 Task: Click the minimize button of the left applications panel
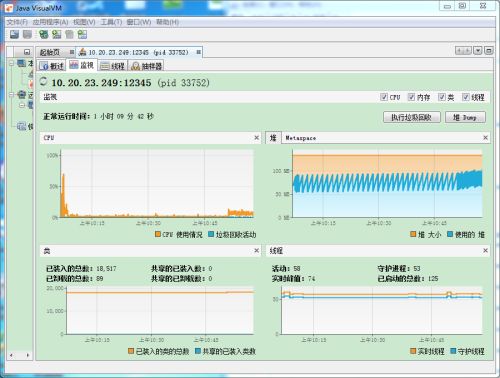[x=27, y=52]
